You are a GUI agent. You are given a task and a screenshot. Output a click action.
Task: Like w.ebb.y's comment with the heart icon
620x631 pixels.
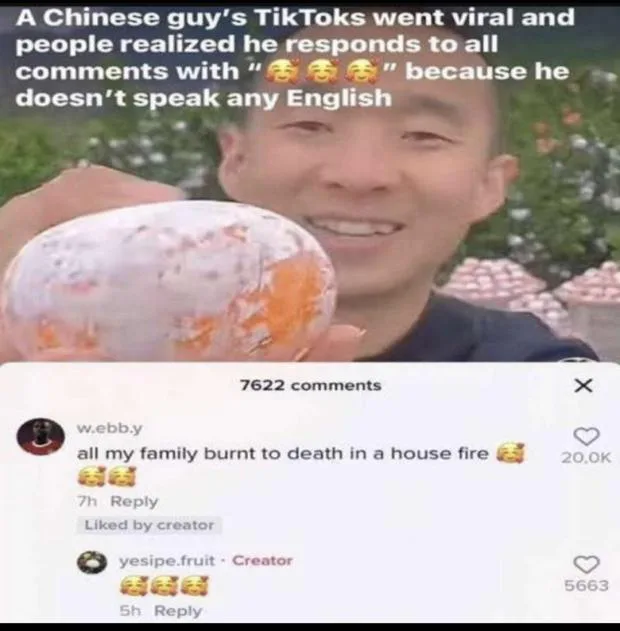coord(586,436)
